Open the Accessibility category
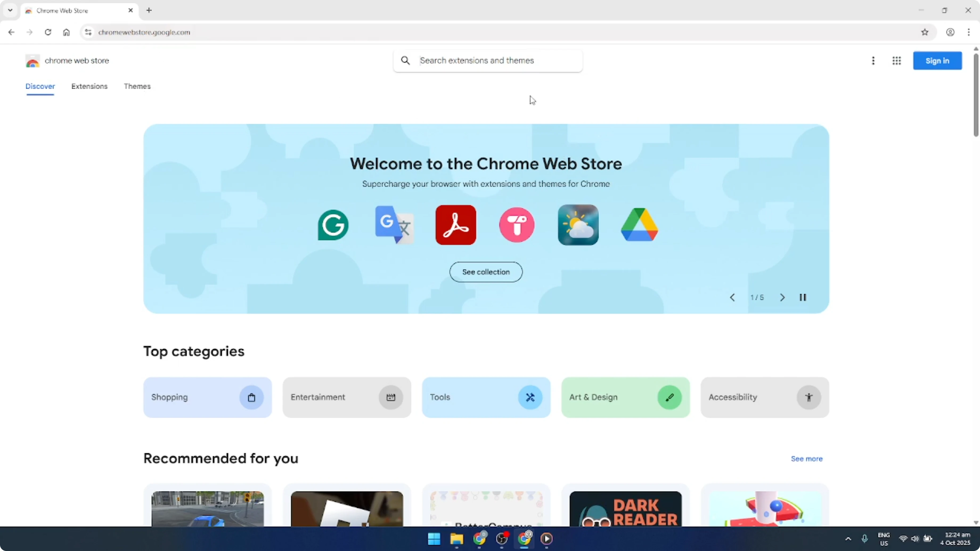Screen dimensions: 980x551 [x=765, y=397]
